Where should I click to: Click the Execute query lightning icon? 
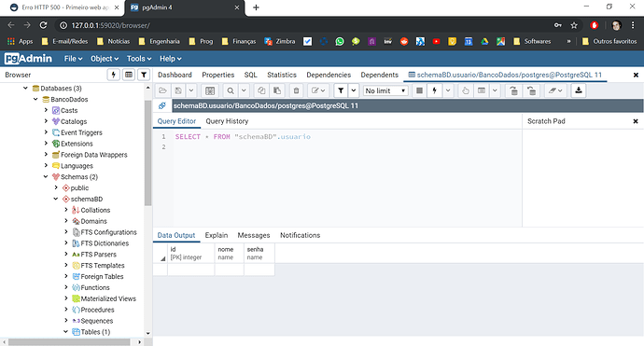point(434,90)
